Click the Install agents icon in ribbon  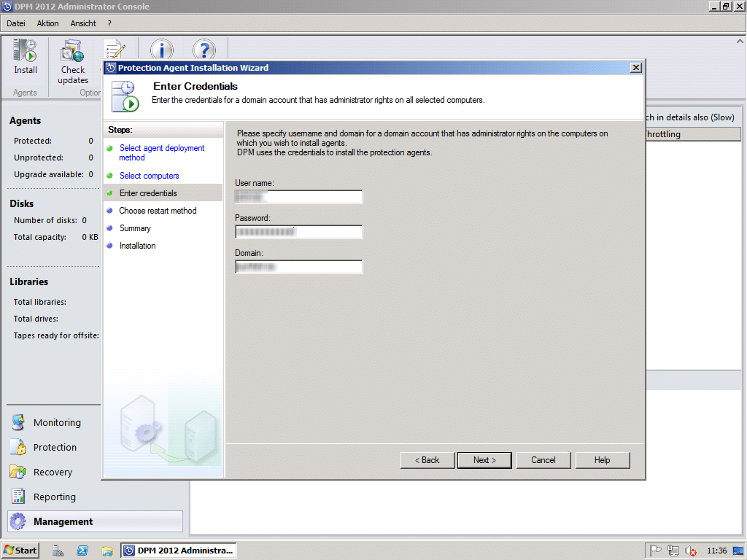point(25,50)
